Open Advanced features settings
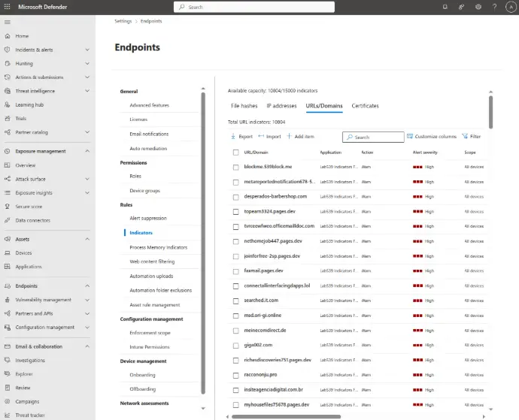The height and width of the screenshot is (420, 519). click(149, 105)
